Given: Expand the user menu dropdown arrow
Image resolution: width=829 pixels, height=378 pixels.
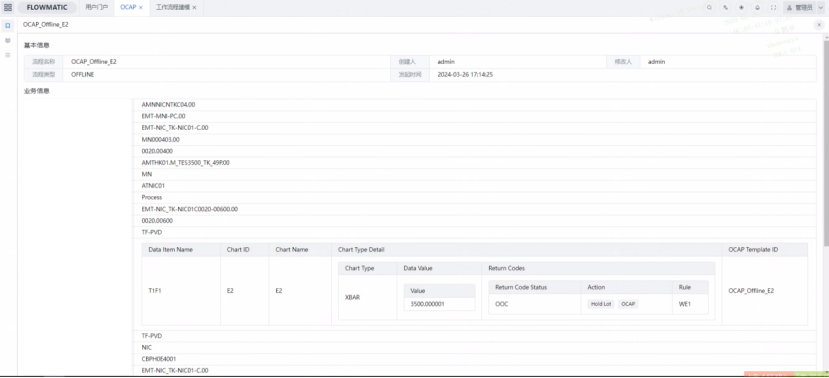Looking at the screenshot, I should pos(821,7).
